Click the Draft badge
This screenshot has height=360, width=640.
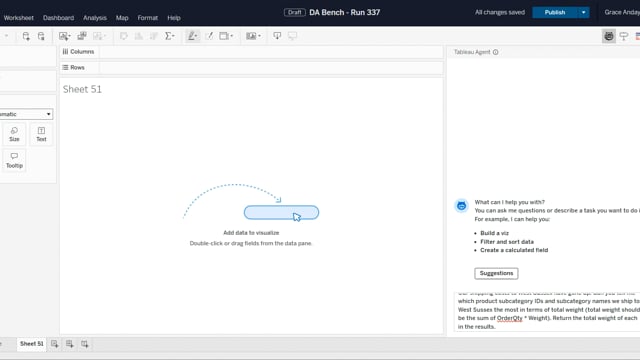click(x=295, y=13)
